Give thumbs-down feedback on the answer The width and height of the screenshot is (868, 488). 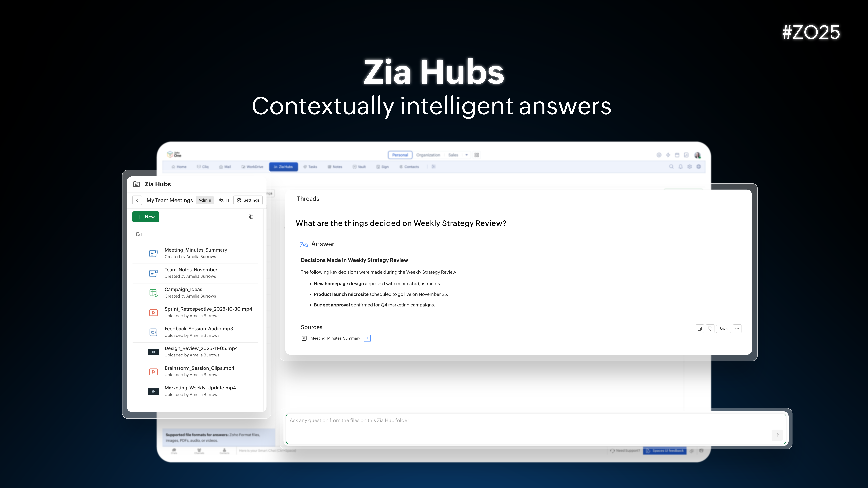pos(710,329)
